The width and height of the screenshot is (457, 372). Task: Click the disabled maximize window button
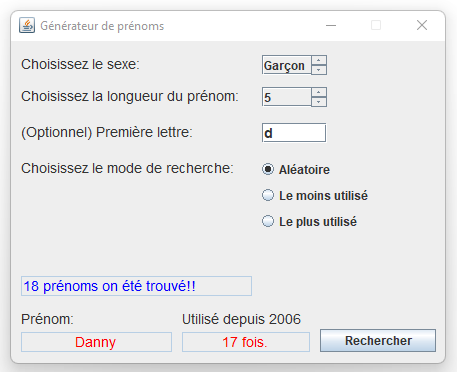point(376,25)
